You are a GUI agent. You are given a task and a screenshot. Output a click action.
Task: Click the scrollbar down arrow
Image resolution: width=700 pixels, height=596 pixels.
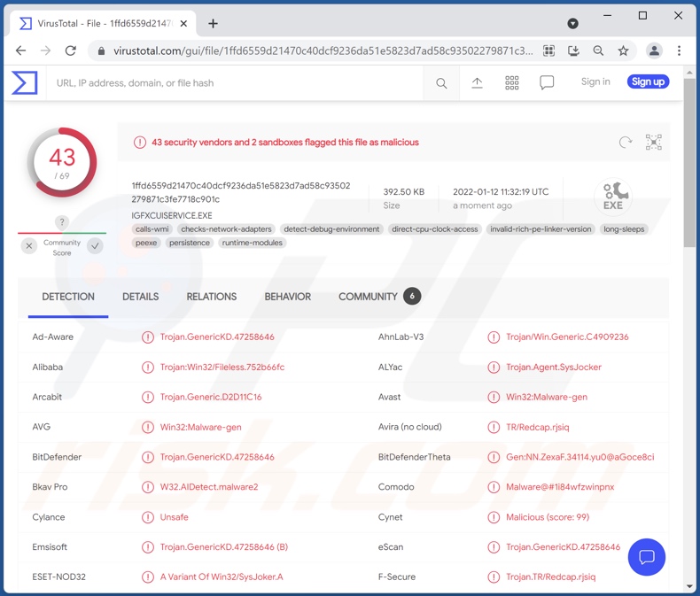(689, 586)
